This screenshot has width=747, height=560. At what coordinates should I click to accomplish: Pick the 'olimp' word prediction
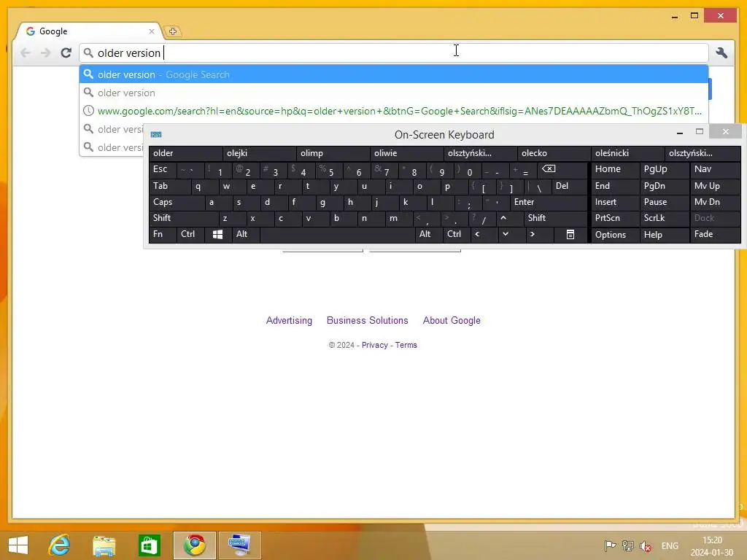(x=333, y=153)
